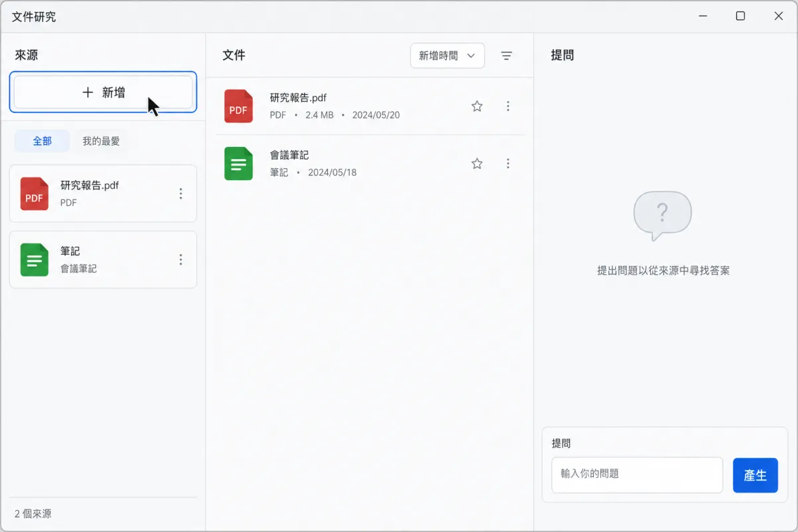Select 研究報告.pdf name in the sources panel
798x532 pixels.
pos(90,186)
